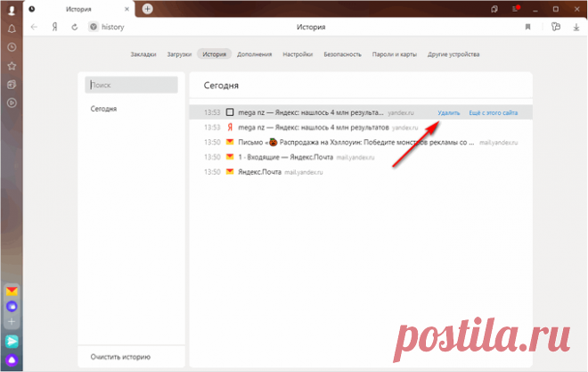Tick the checkbox of the first mega nz entry
This screenshot has width=588, height=372.
(x=230, y=112)
